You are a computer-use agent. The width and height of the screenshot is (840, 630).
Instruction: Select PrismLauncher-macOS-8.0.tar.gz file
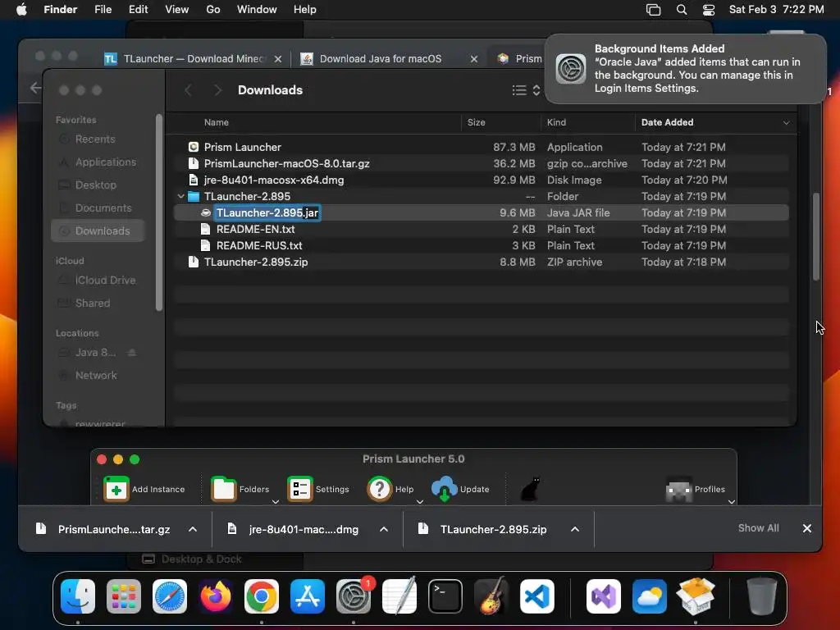tap(481, 163)
